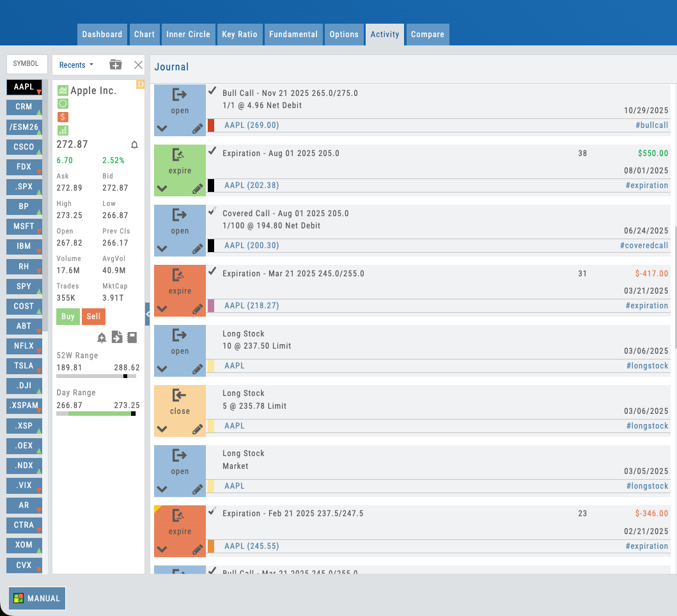Click the #coveredcall hashtag link
Image resolution: width=677 pixels, height=616 pixels.
[x=644, y=246]
